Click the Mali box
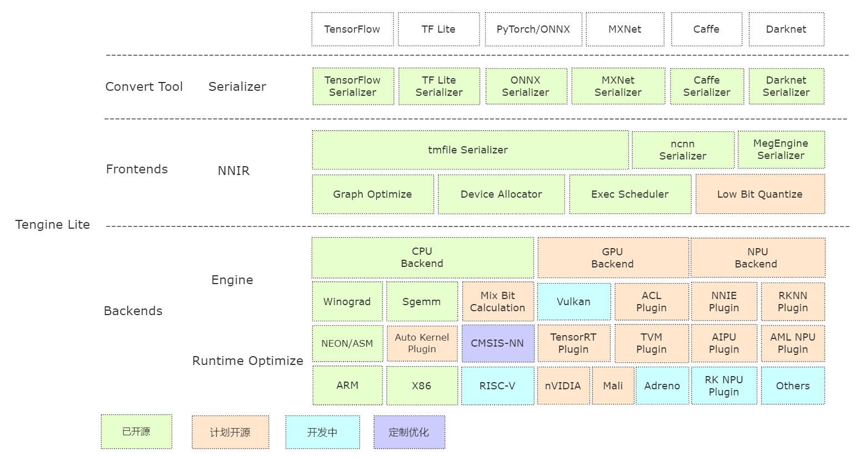Viewport: 868px width, 458px height. (x=612, y=385)
